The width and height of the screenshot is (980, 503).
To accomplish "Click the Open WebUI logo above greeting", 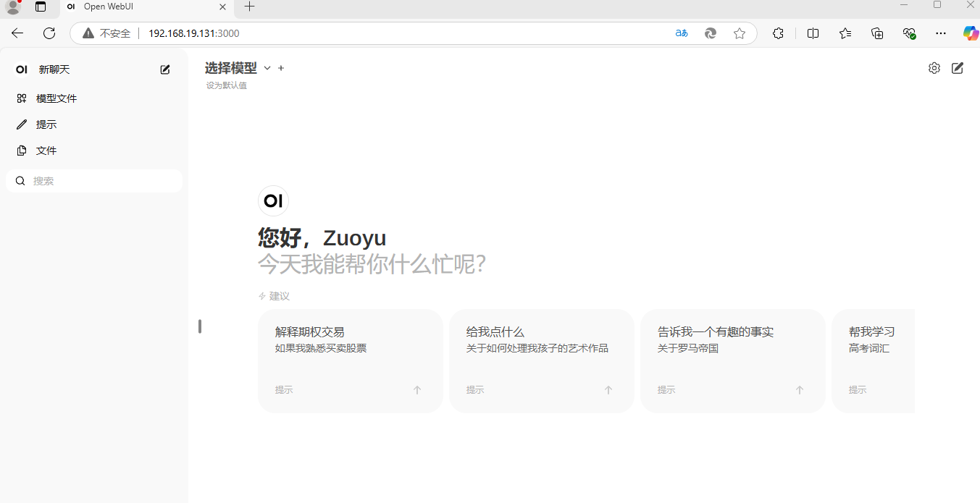I will pos(273,201).
